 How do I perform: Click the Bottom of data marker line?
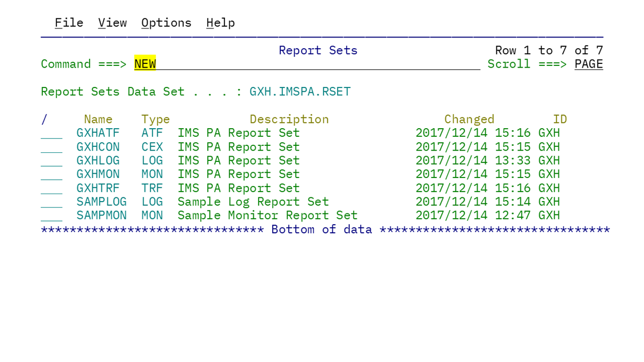[325, 229]
